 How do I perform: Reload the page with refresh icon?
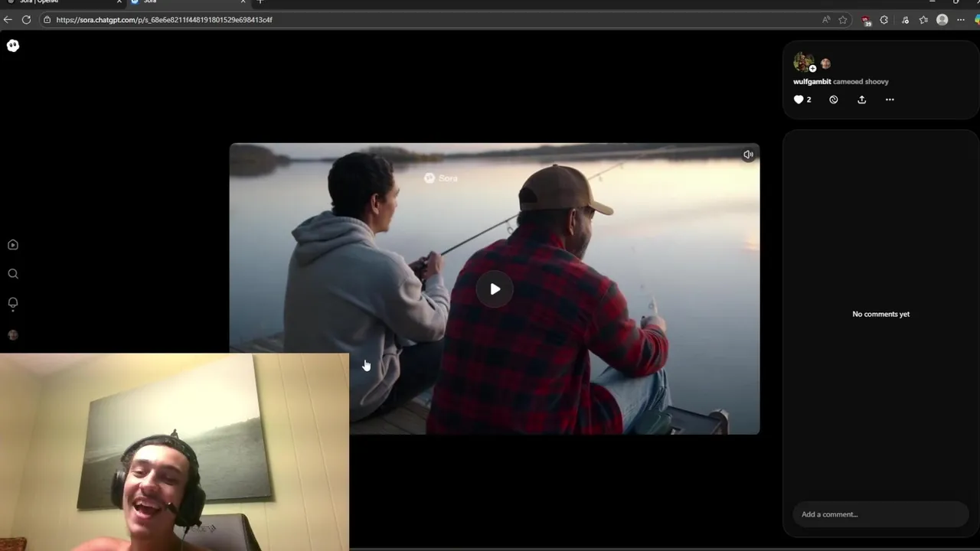26,20
